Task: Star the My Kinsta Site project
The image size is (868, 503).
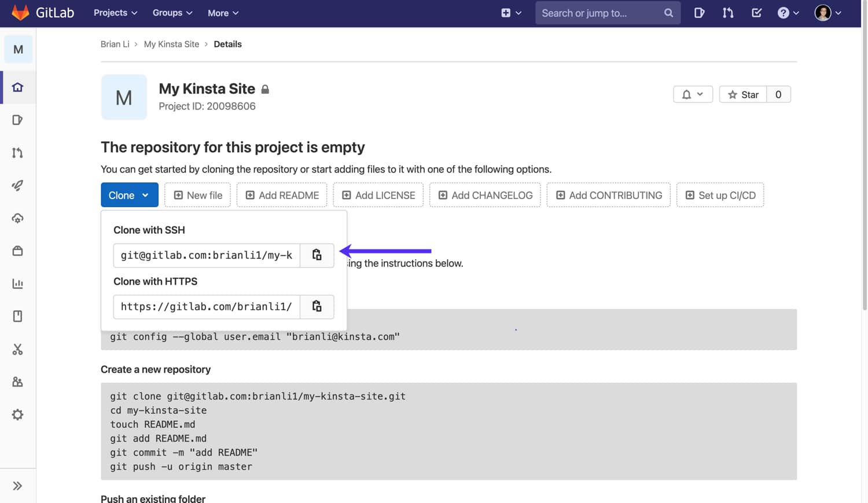Action: coord(742,94)
